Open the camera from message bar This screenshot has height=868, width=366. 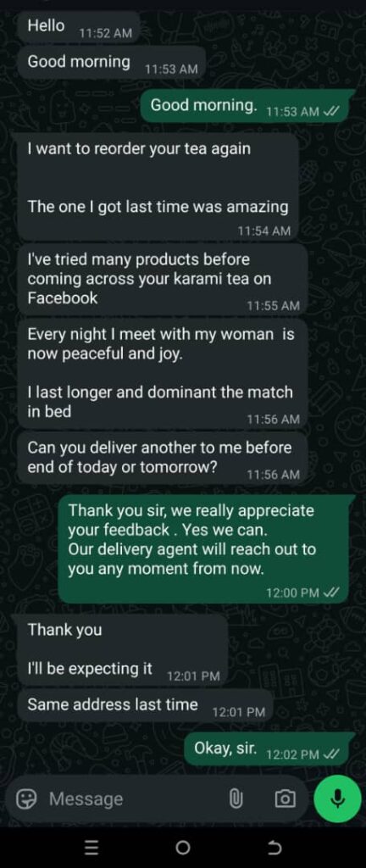click(x=285, y=798)
